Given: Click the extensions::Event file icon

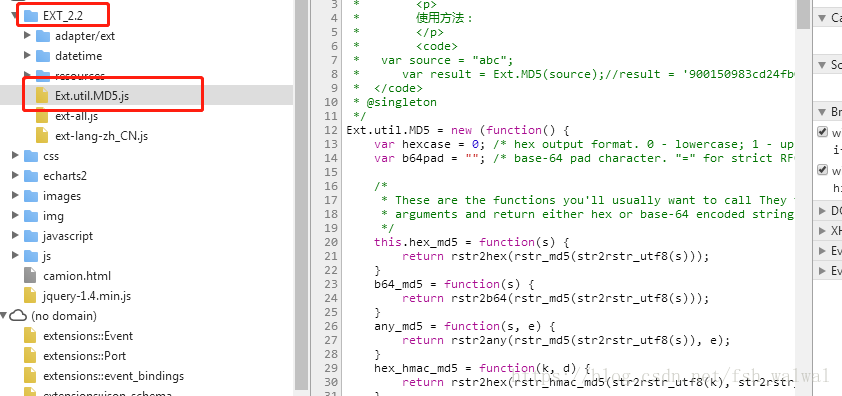Looking at the screenshot, I should click(x=31, y=336).
